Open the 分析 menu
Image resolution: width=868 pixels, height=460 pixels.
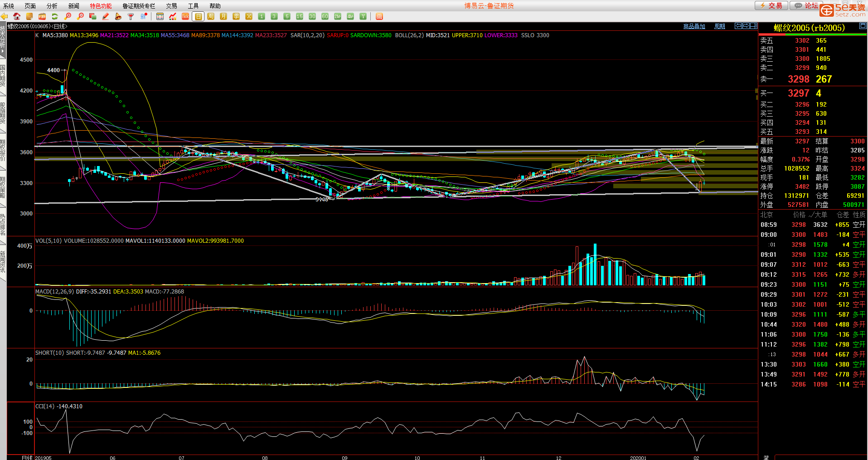(x=52, y=6)
